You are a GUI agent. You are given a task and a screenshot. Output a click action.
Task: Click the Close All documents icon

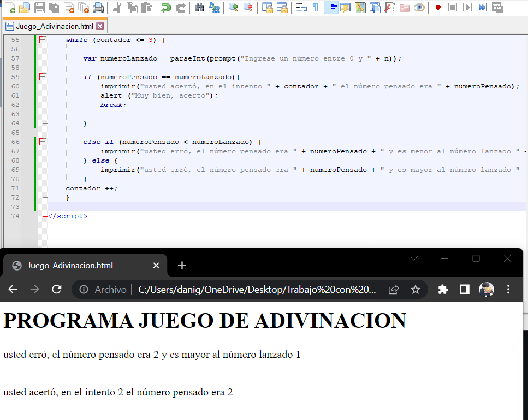coord(84,8)
